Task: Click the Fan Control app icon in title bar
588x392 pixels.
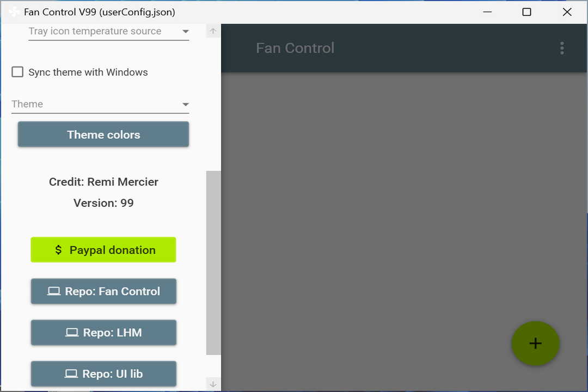Action: 13,11
